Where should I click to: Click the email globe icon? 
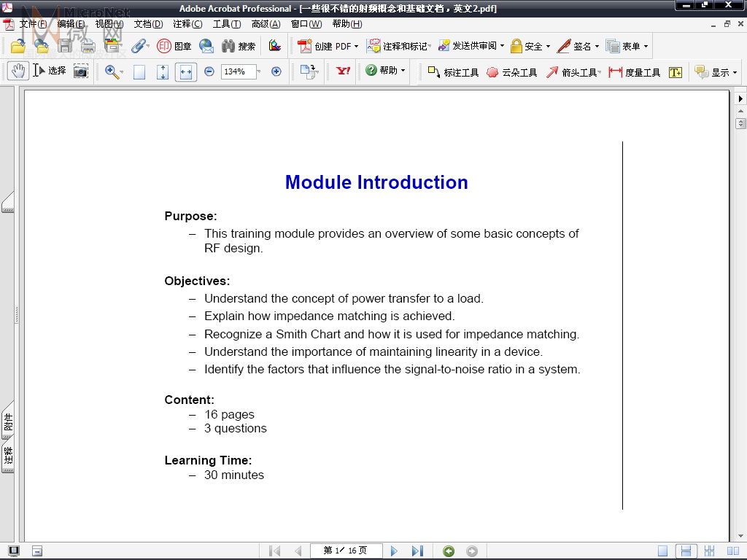coord(206,46)
